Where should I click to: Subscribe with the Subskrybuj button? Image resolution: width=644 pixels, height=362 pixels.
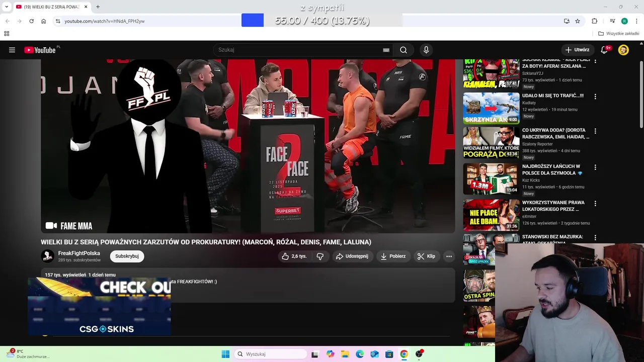coord(127,256)
